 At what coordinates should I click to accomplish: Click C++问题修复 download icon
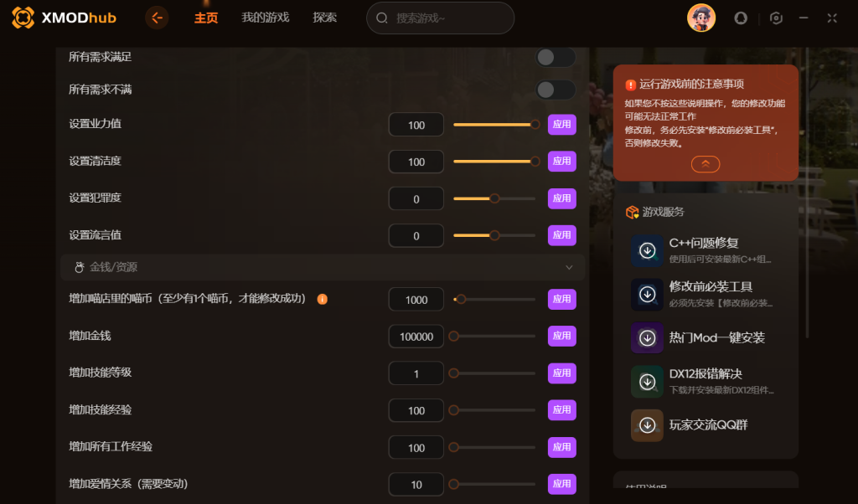tap(648, 251)
